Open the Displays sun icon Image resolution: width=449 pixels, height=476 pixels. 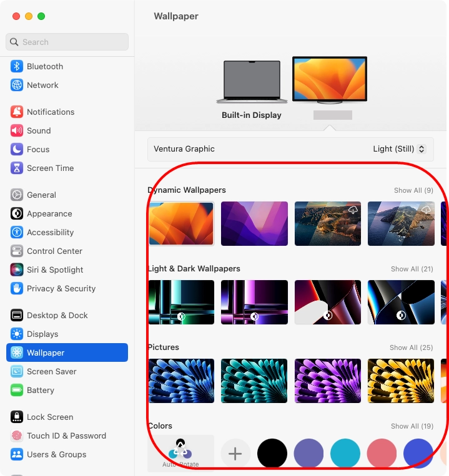click(x=17, y=334)
